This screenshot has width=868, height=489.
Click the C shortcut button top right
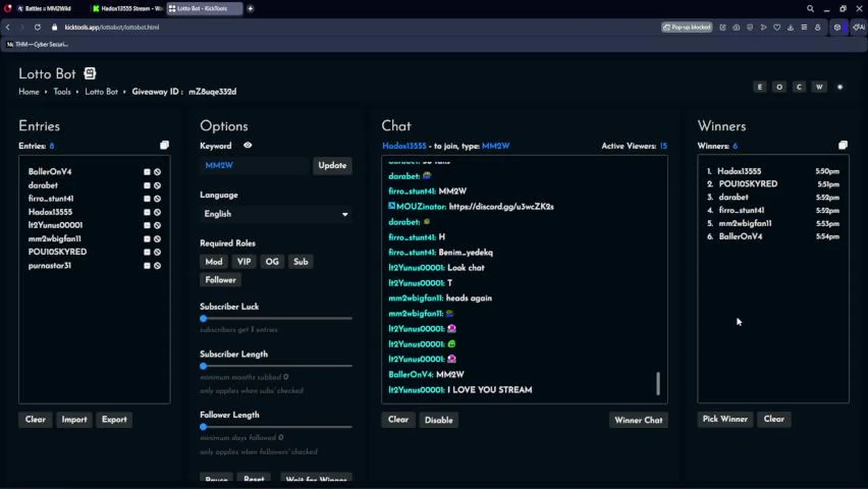click(x=799, y=87)
